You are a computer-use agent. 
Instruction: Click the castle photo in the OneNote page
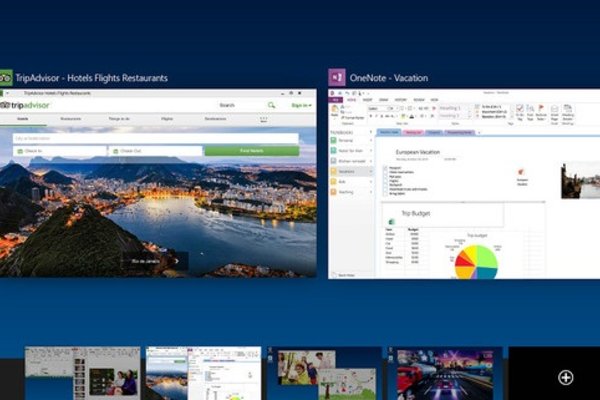point(580,180)
